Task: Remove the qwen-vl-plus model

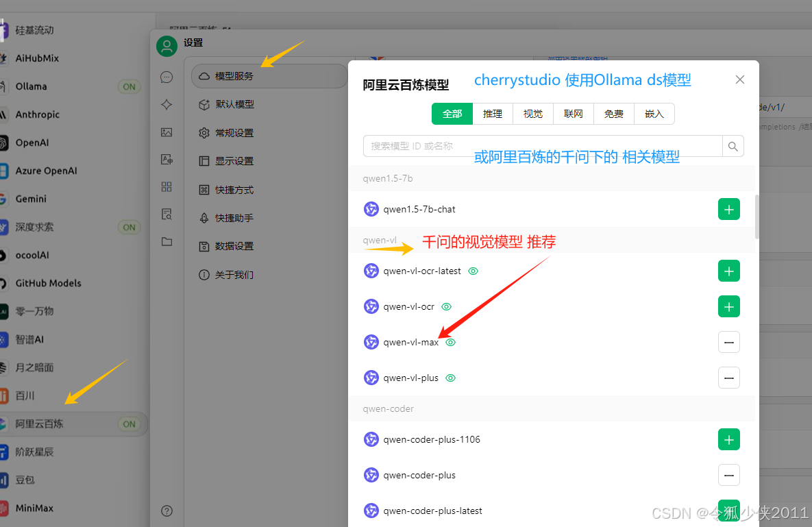Action: (728, 378)
